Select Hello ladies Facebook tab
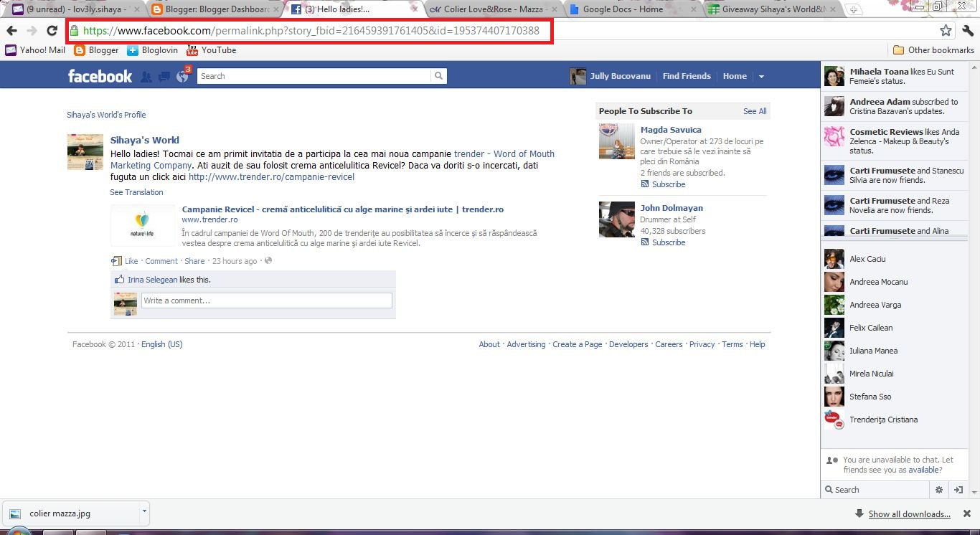Viewport: 980px width, 535px height. 352,9
